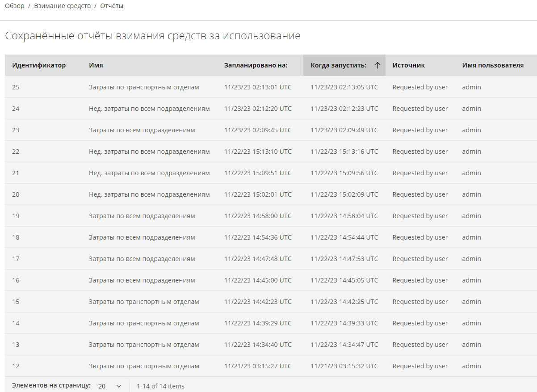This screenshot has height=392, width=537.
Task: Open run time 11/22/23 14:34:47 UTC
Action: click(x=344, y=345)
